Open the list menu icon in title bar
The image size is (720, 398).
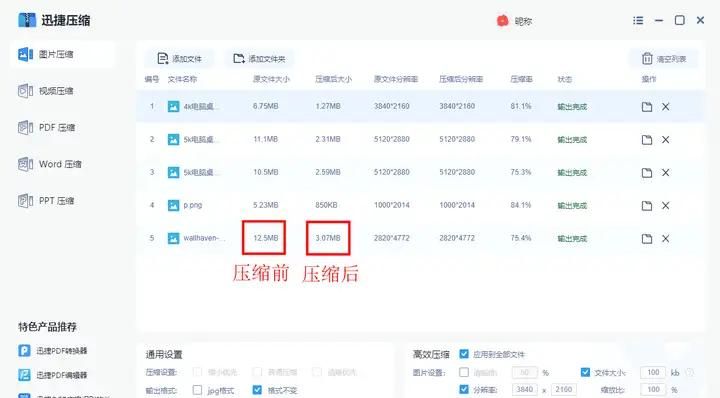pyautogui.click(x=638, y=21)
